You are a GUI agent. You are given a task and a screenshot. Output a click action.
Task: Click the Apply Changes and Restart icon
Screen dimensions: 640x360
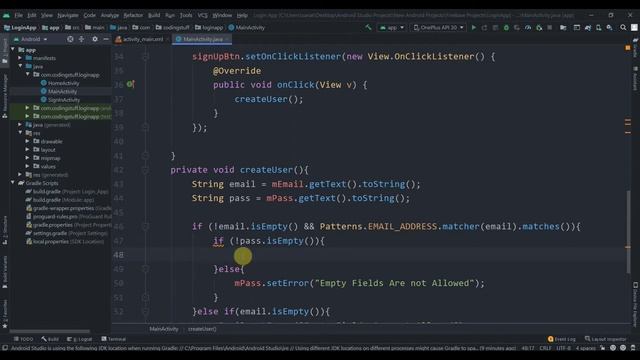pyautogui.click(x=484, y=27)
